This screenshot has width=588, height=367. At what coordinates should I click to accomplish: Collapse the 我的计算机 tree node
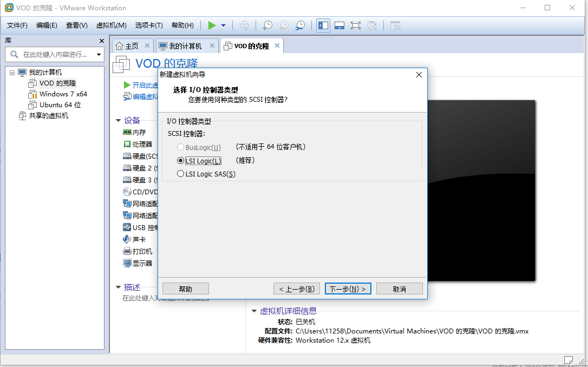[x=12, y=73]
